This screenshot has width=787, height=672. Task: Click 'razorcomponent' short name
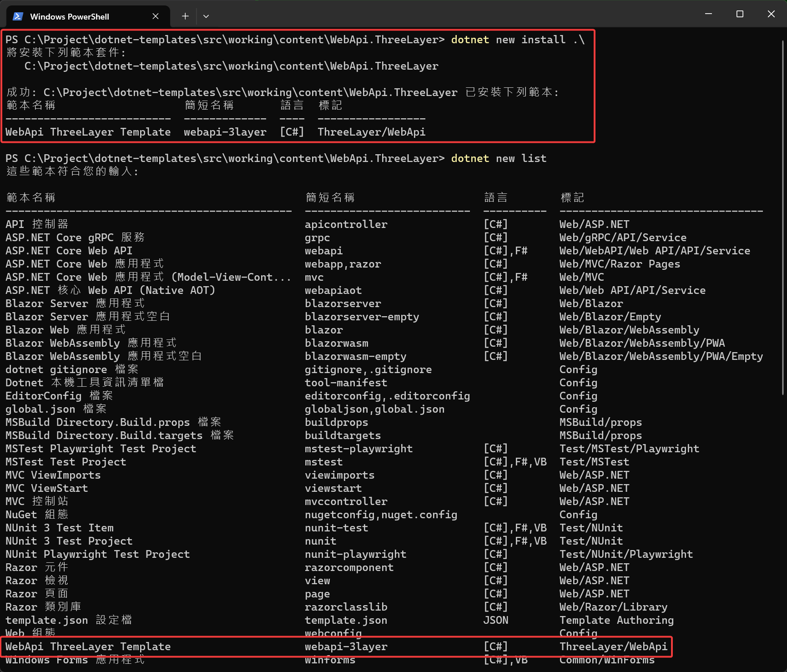click(349, 568)
